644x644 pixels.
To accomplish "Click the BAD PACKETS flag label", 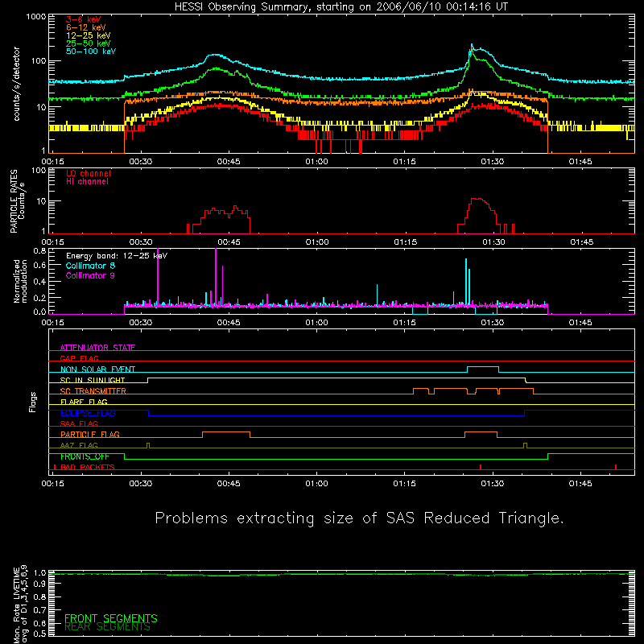I will pos(88,467).
